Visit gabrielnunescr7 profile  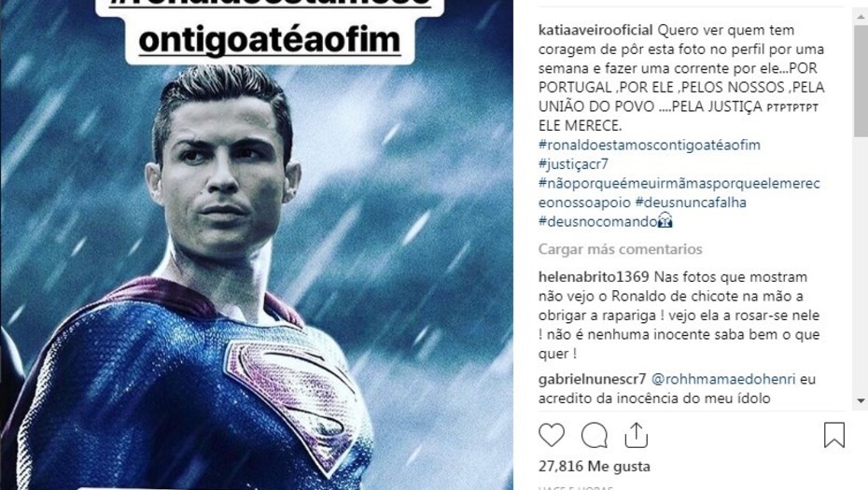click(593, 379)
